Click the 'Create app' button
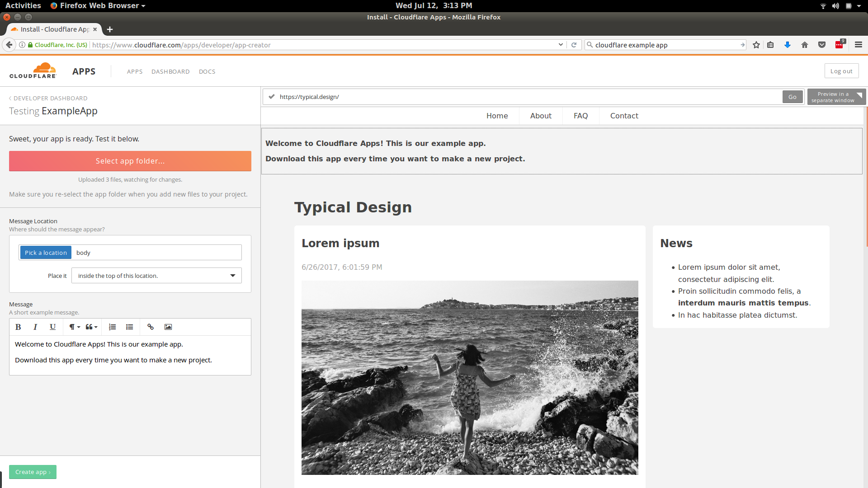Viewport: 868px width, 488px height. [x=33, y=472]
